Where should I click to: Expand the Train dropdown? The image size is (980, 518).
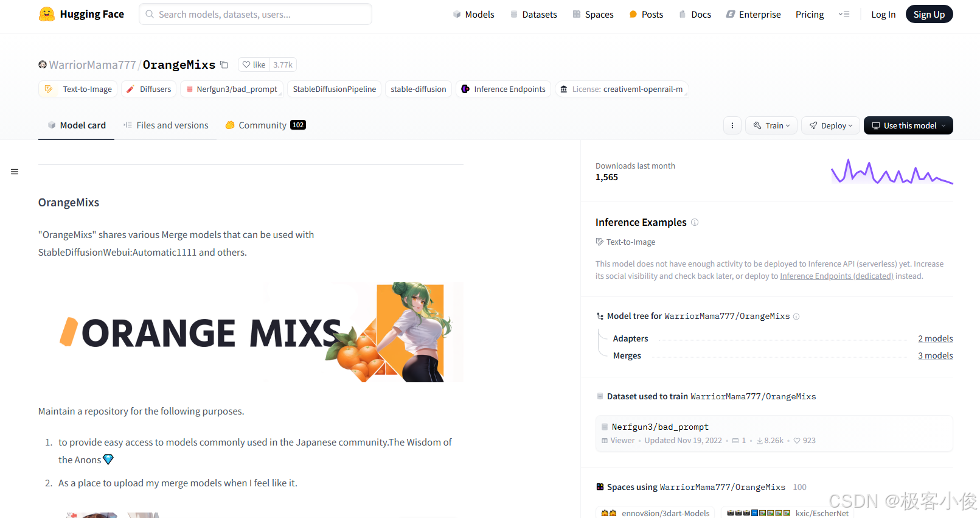[x=771, y=125]
